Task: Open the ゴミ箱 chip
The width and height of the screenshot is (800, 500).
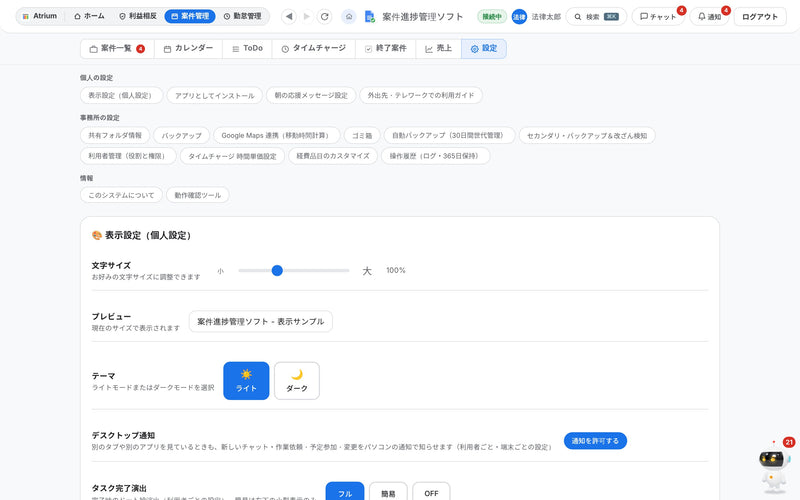Action: coord(362,135)
